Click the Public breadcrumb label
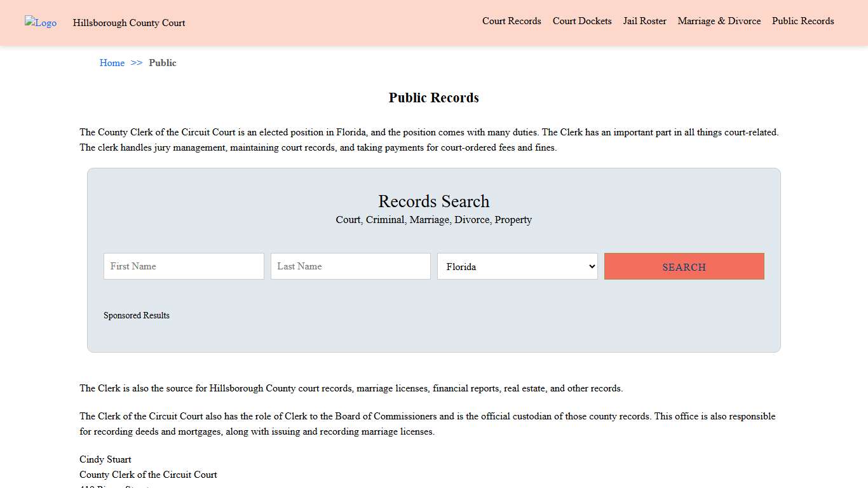This screenshot has width=868, height=488. pos(163,63)
